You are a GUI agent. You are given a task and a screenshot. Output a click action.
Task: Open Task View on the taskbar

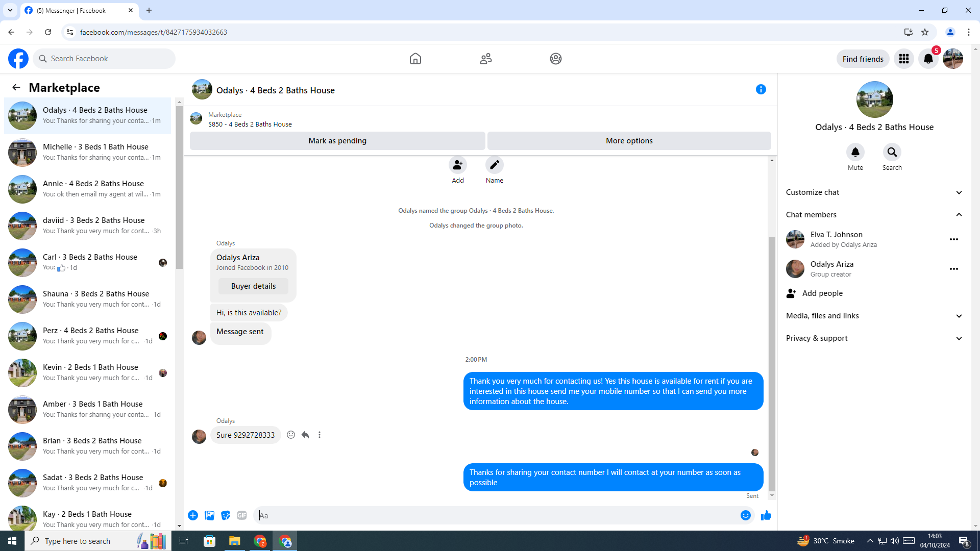[184, 541]
